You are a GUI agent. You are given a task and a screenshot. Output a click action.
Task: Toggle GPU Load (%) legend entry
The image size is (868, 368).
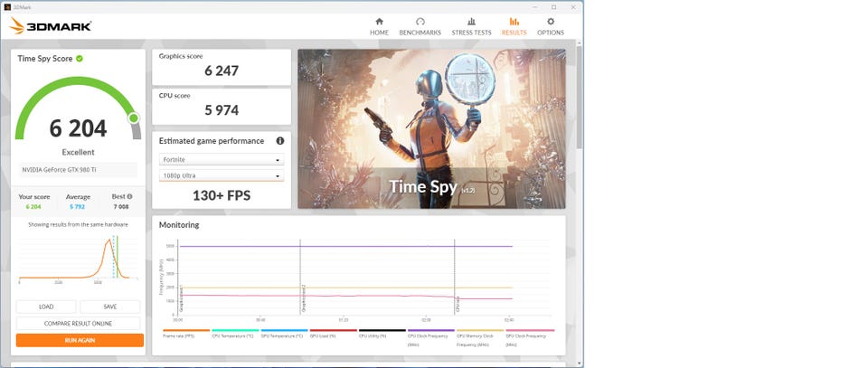pyautogui.click(x=334, y=333)
